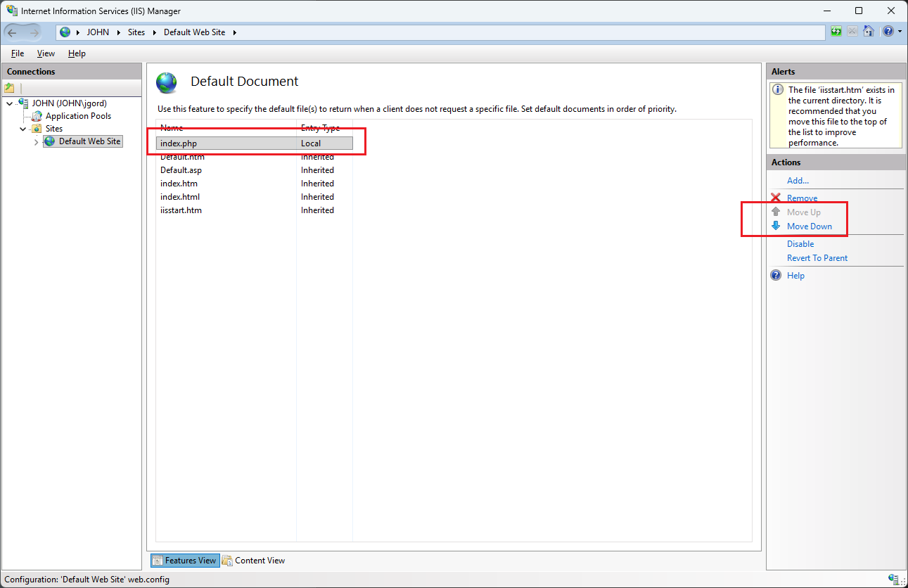
Task: Collapse the JOHN server tree node
Action: (8, 103)
